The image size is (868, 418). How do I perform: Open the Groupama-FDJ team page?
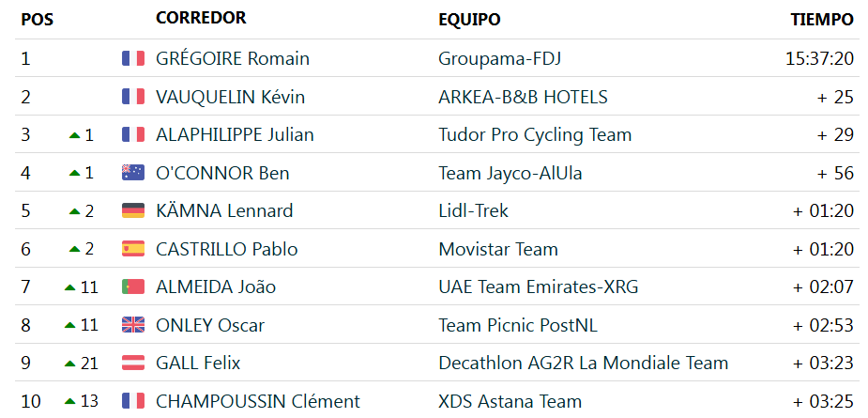[500, 59]
